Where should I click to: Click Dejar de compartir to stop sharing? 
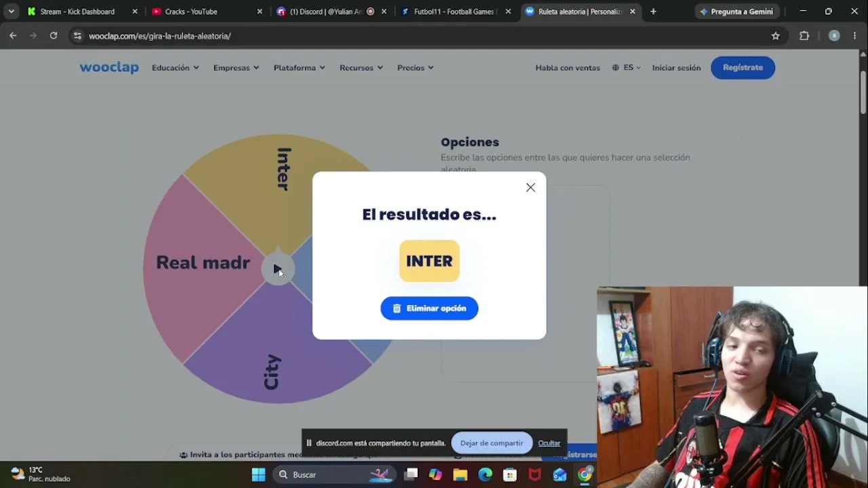(x=492, y=443)
